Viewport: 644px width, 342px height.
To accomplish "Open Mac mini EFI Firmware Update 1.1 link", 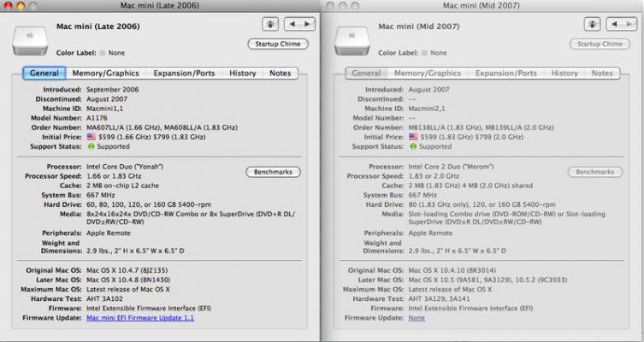I will pos(140,318).
